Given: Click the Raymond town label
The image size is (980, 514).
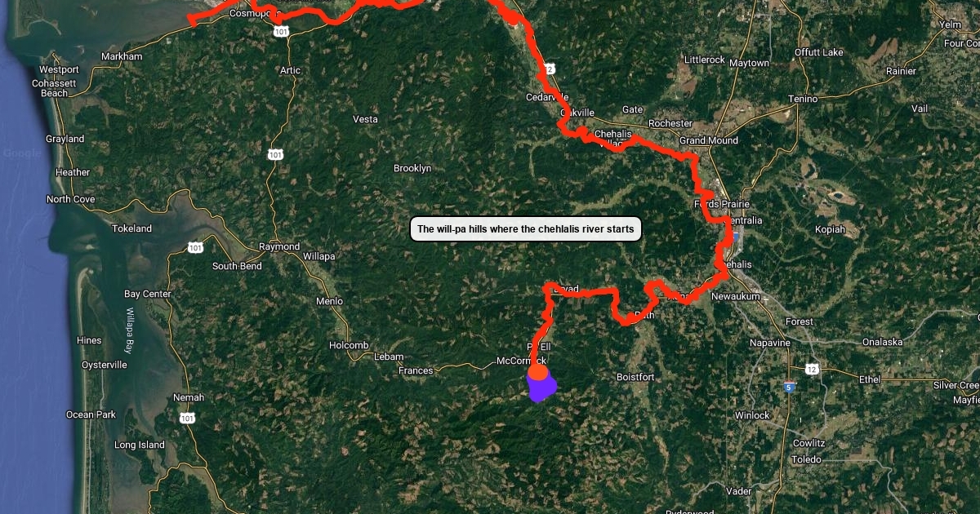Looking at the screenshot, I should 279,246.
